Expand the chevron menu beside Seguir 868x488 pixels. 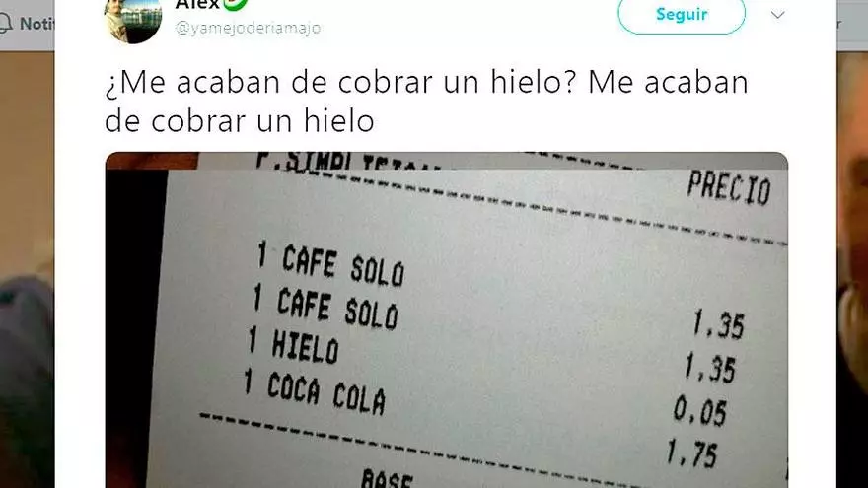pos(778,15)
